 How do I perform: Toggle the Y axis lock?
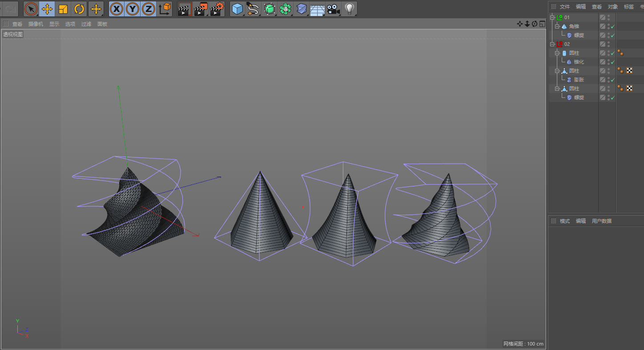(x=133, y=9)
